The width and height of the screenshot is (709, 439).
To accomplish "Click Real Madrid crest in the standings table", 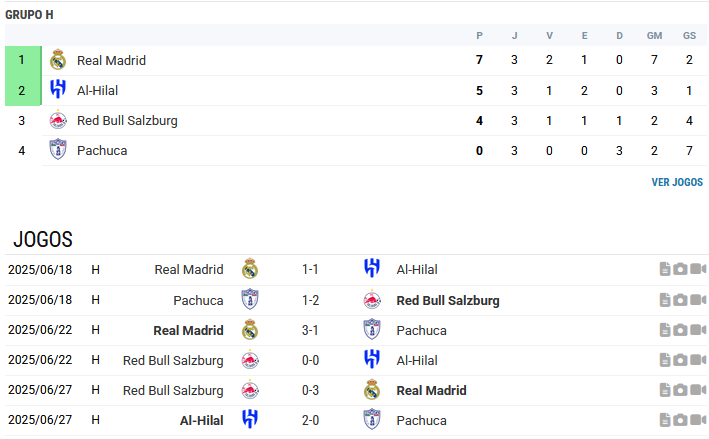I will click(58, 60).
